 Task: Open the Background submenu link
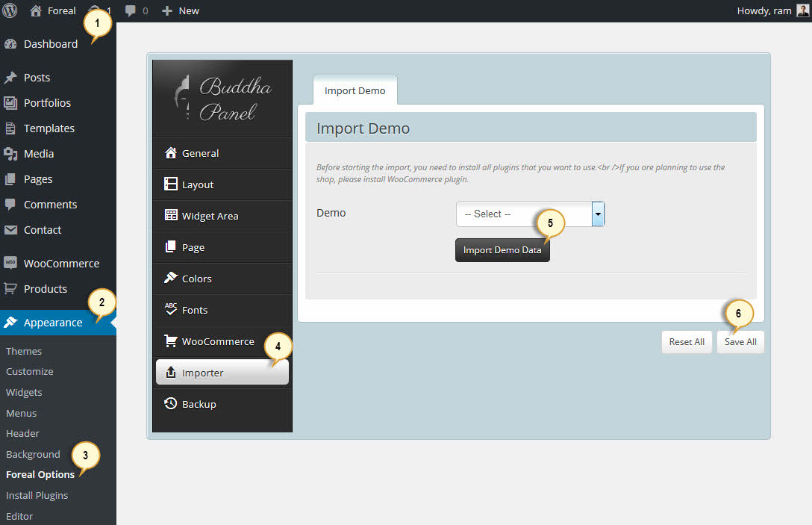coord(33,455)
